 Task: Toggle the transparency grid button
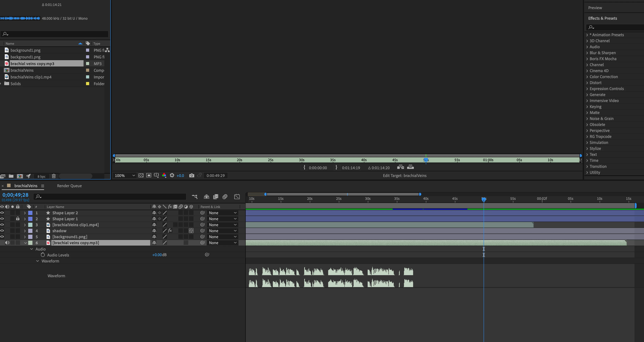coord(141,176)
